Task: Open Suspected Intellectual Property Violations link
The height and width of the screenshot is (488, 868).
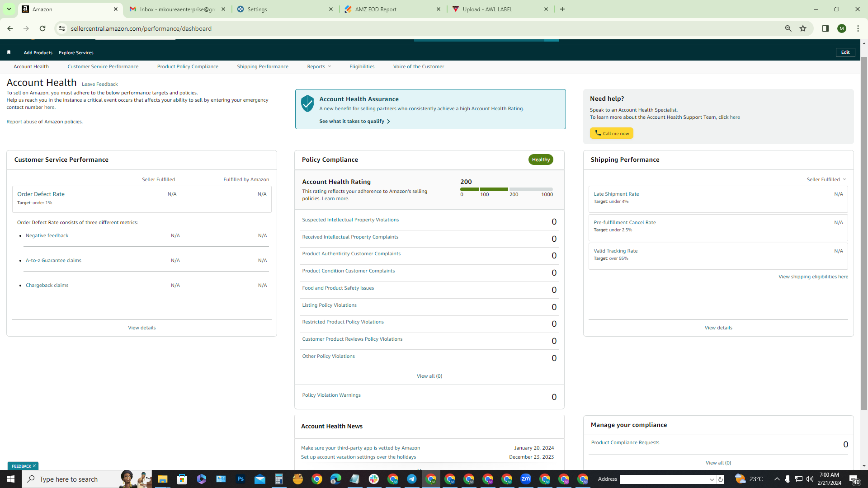Action: [350, 220]
